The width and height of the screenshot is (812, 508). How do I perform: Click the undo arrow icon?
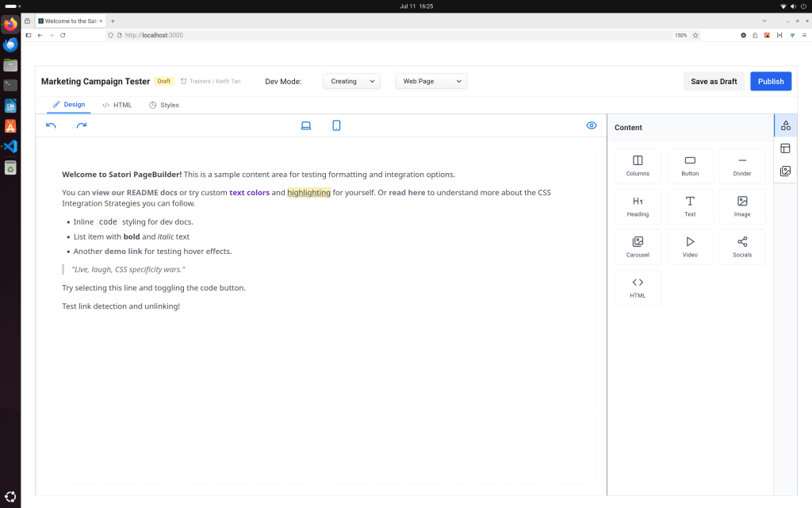pyautogui.click(x=52, y=125)
